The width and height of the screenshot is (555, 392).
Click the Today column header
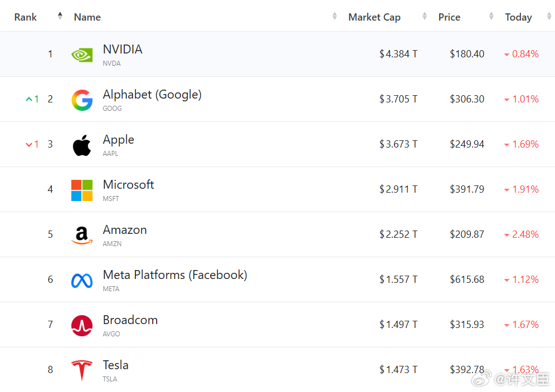(518, 17)
